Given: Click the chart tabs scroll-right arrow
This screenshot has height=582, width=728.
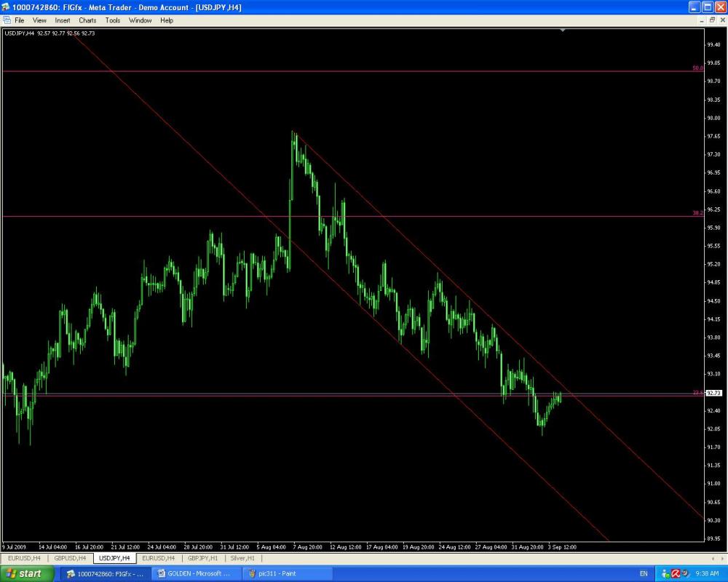Looking at the screenshot, I should coord(722,558).
